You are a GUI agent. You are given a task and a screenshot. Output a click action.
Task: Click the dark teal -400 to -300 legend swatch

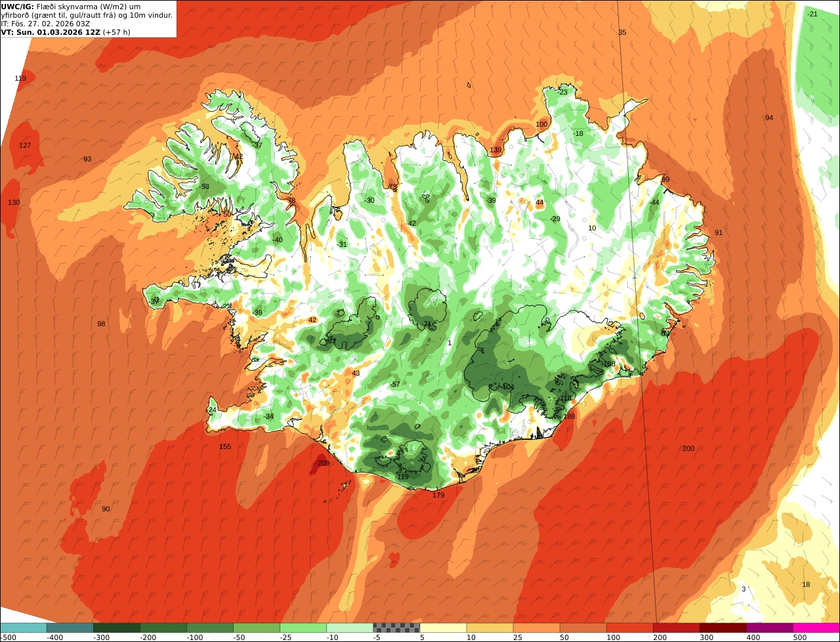pyautogui.click(x=70, y=628)
